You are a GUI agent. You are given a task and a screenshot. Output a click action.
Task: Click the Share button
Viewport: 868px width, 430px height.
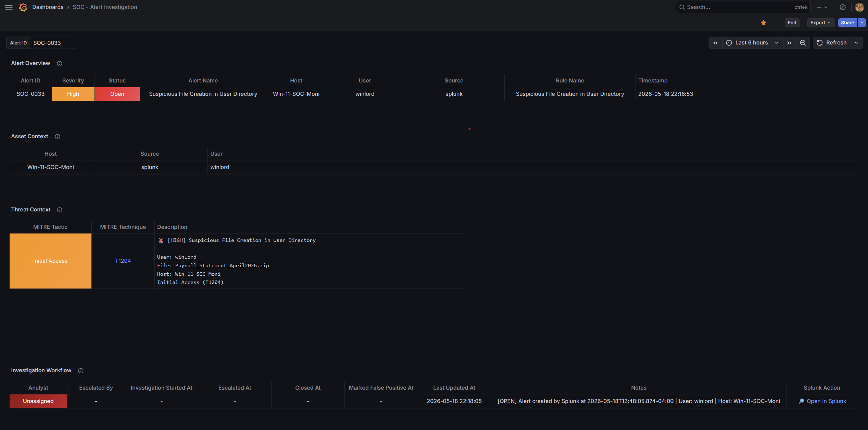tap(847, 23)
